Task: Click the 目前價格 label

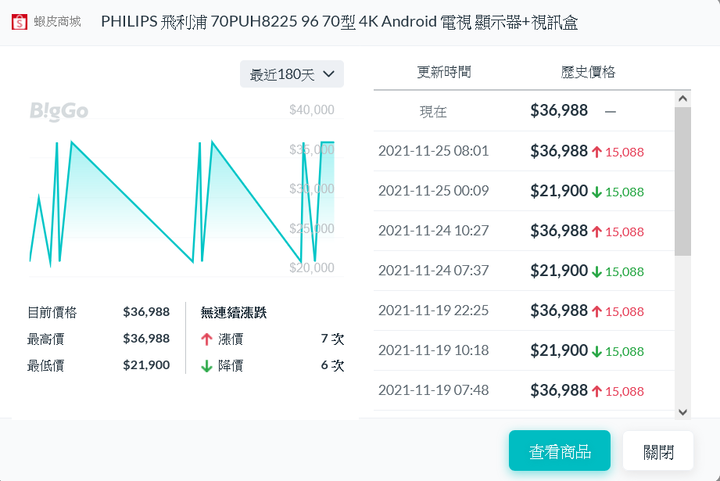Action: [x=52, y=313]
